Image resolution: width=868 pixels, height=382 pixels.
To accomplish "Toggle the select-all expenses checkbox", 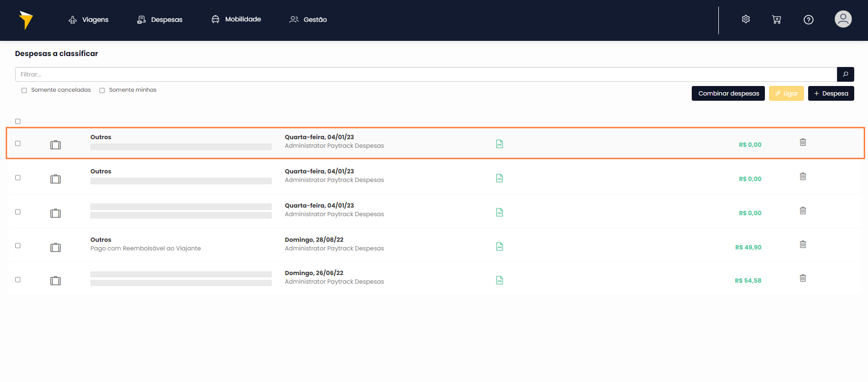I will click(18, 121).
